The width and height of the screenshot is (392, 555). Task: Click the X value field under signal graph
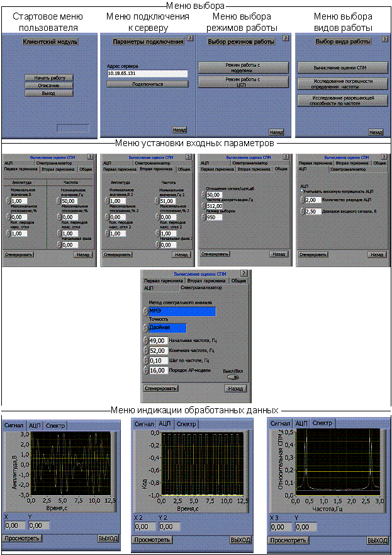16,525
